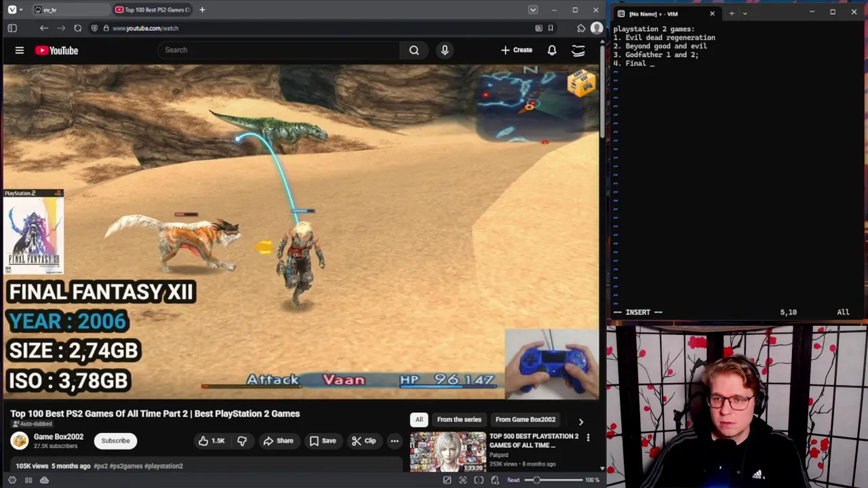Open reader view icon in address bar
This screenshot has width=868, height=488.
538,28
